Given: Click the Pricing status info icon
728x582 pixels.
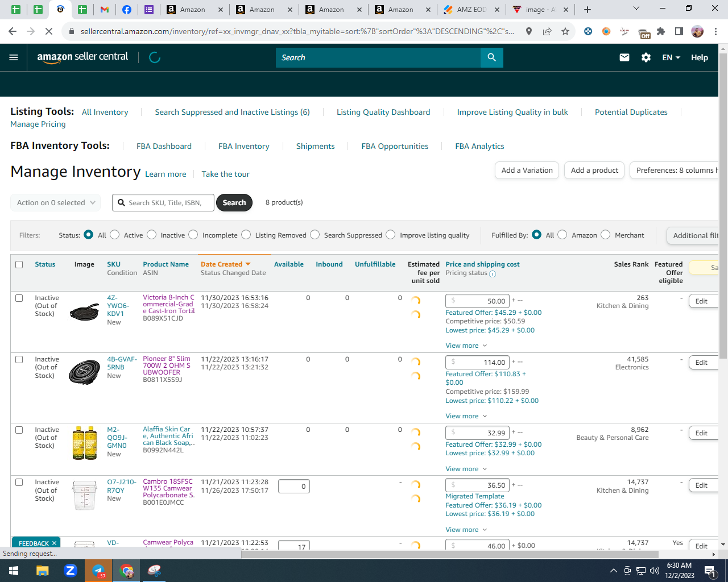Looking at the screenshot, I should (493, 273).
